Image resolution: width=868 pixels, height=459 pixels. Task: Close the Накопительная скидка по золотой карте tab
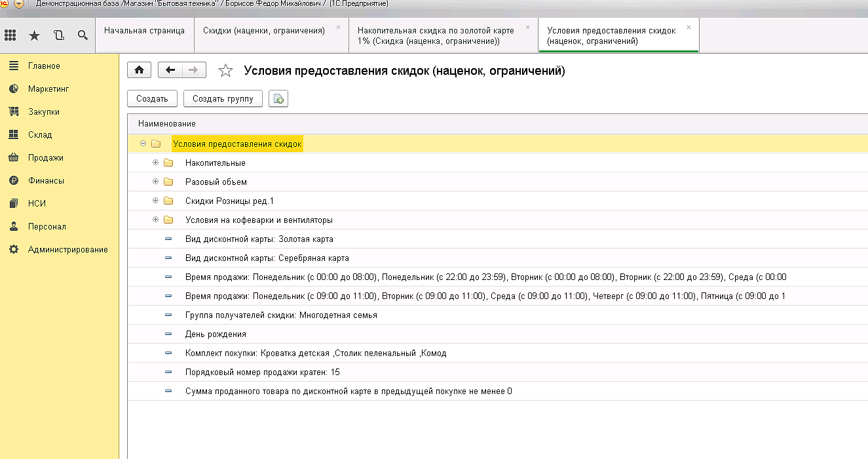coord(527,28)
